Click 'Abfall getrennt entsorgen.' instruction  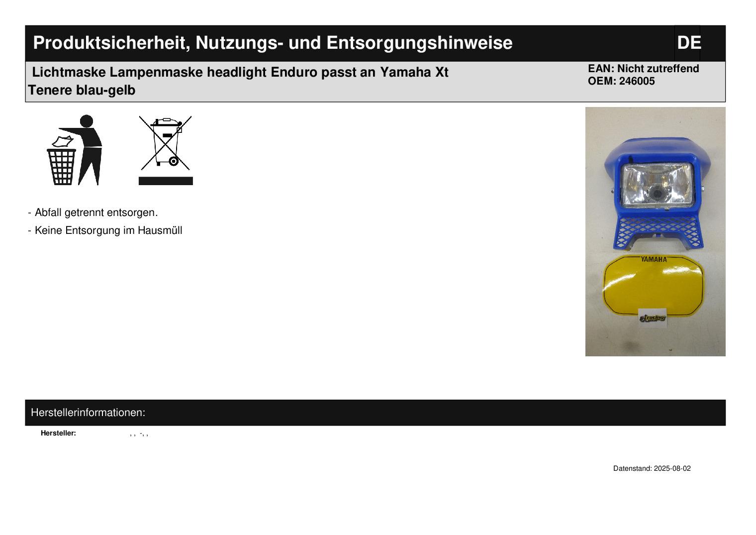tap(96, 213)
